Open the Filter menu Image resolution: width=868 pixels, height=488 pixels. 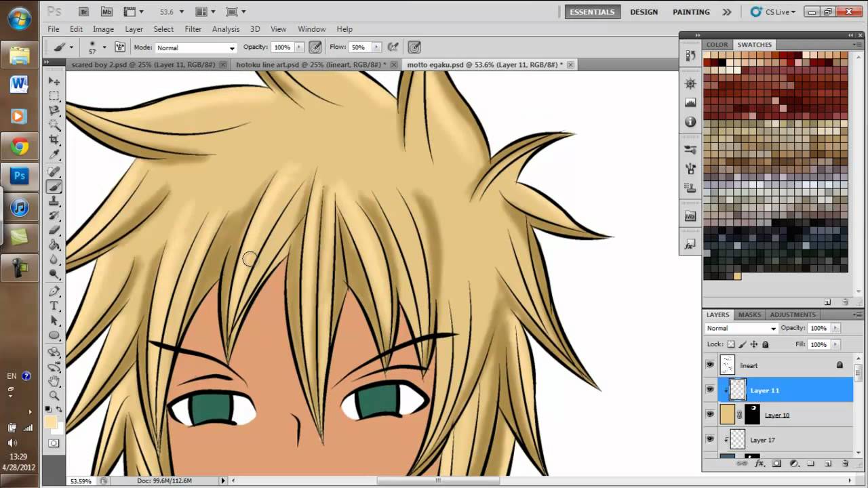193,29
